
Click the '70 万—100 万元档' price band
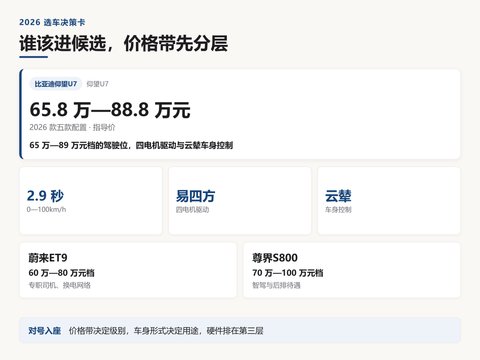click(x=288, y=273)
